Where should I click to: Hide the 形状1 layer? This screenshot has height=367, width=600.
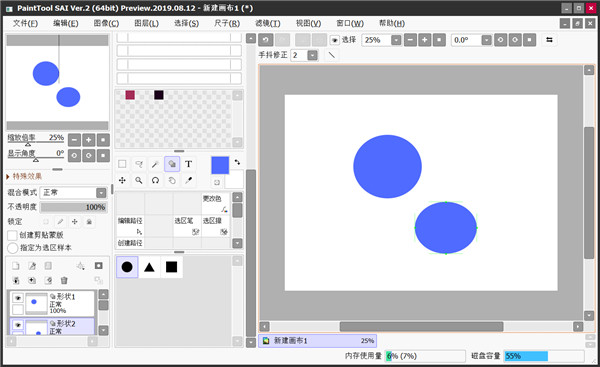18,298
